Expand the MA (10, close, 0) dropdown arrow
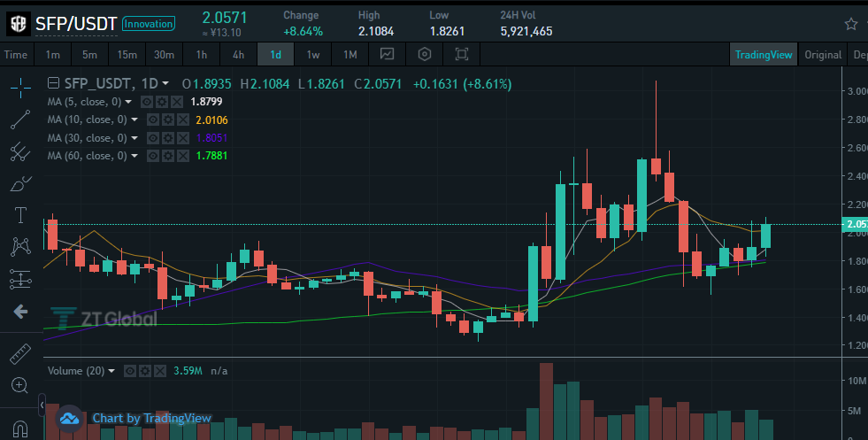Image resolution: width=868 pixels, height=440 pixels. pos(134,120)
